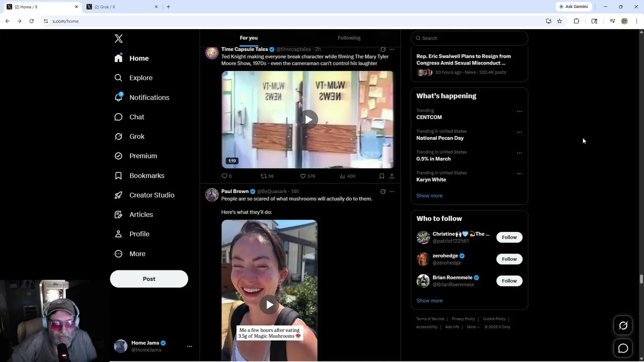Reload the page in browser toolbar
Screen dimensions: 644x362
pos(31,21)
